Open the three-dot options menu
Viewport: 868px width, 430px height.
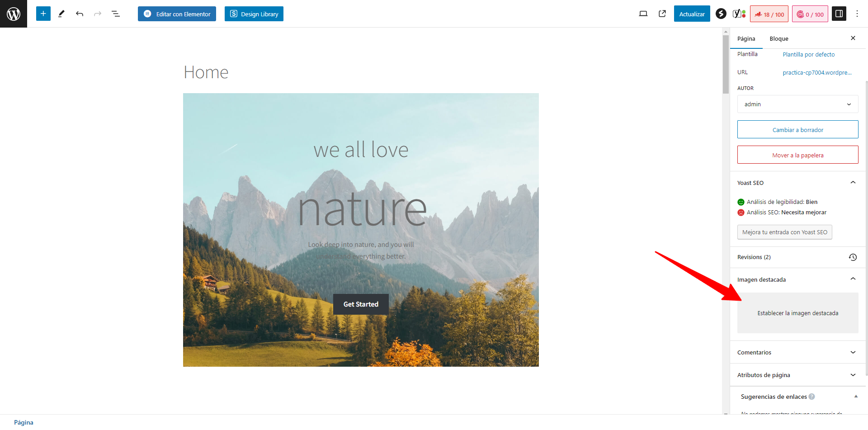coord(857,14)
